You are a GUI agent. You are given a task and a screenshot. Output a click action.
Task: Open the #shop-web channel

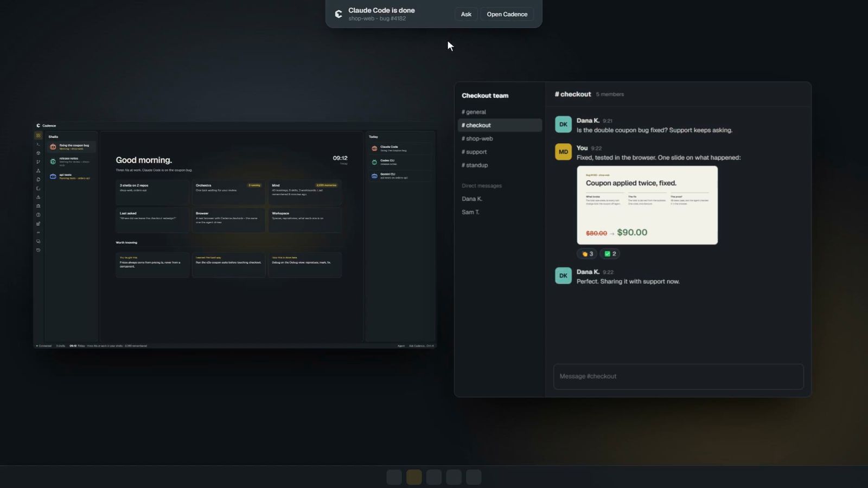(x=500, y=138)
